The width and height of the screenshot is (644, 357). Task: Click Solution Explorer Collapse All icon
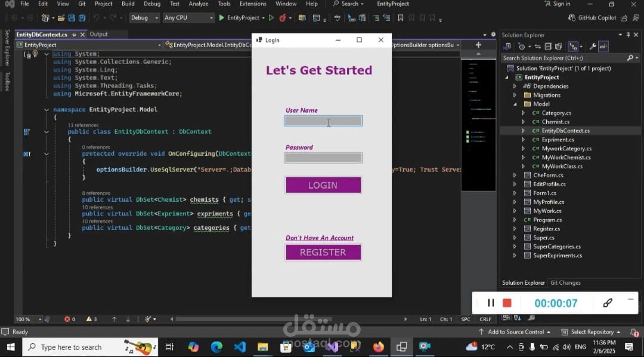tap(549, 47)
